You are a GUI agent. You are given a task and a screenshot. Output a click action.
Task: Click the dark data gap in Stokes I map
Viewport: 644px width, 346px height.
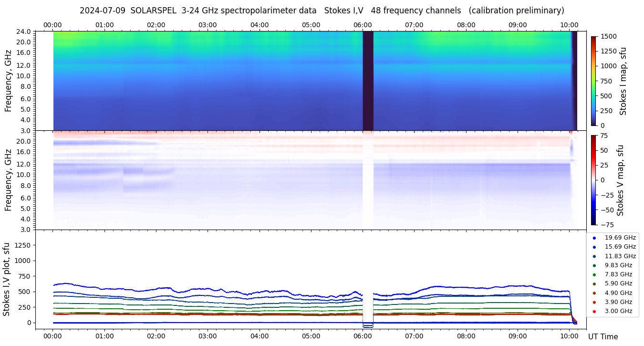(368, 81)
